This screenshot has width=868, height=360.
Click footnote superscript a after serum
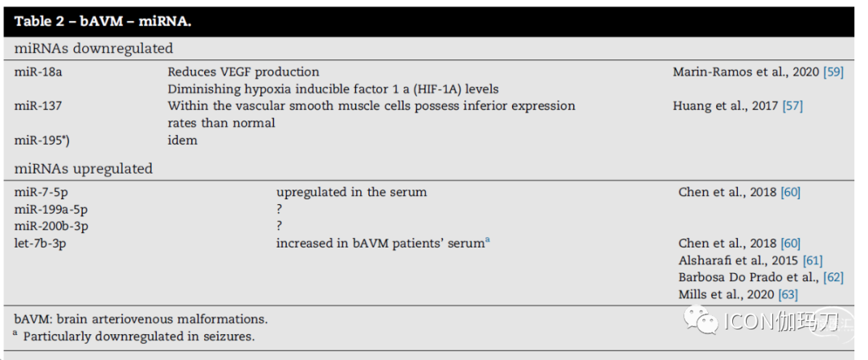[487, 240]
